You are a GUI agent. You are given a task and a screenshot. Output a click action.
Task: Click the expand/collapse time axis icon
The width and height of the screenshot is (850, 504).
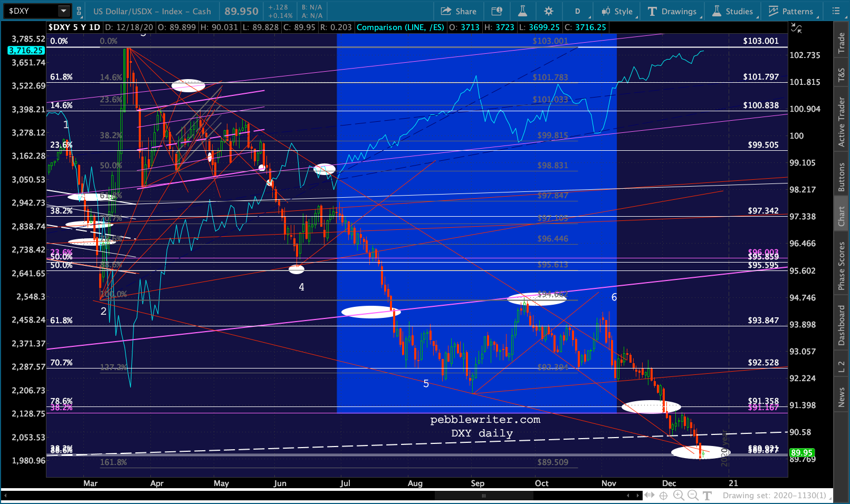[649, 496]
